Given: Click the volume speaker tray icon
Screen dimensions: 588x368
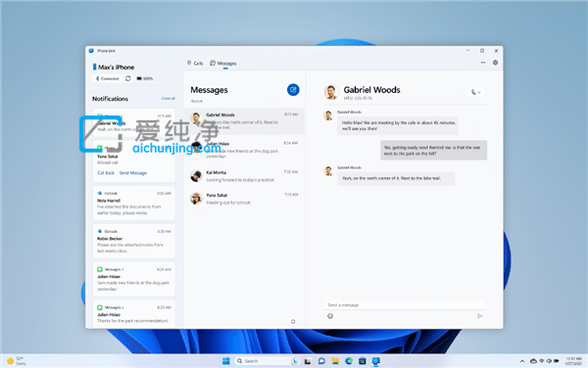Looking at the screenshot, I should [549, 361].
